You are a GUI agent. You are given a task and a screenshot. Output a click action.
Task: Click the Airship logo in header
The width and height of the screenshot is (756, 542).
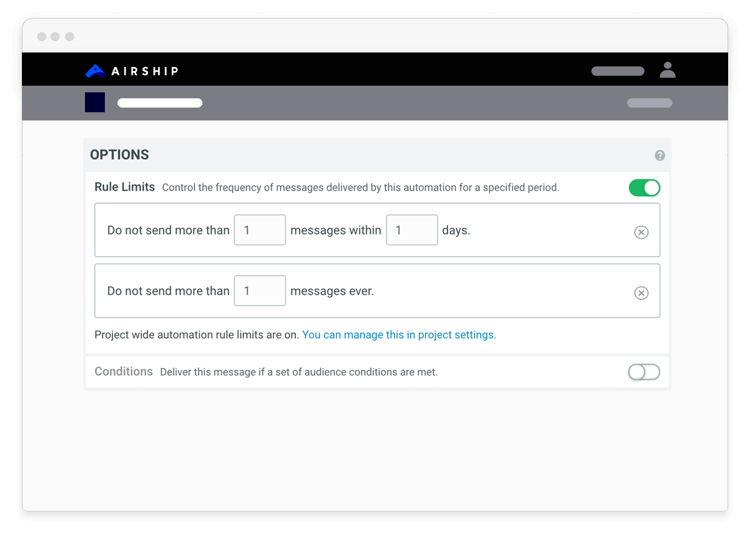[x=131, y=71]
